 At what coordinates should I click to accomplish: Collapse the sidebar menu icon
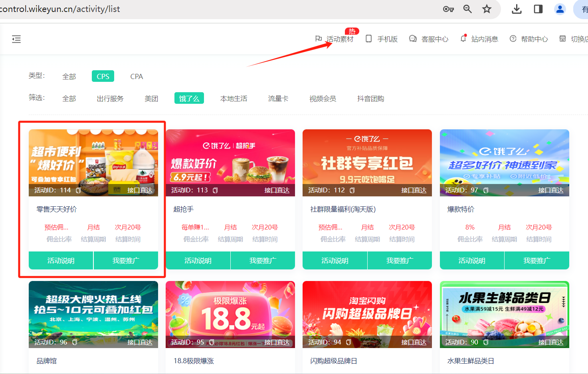point(16,39)
